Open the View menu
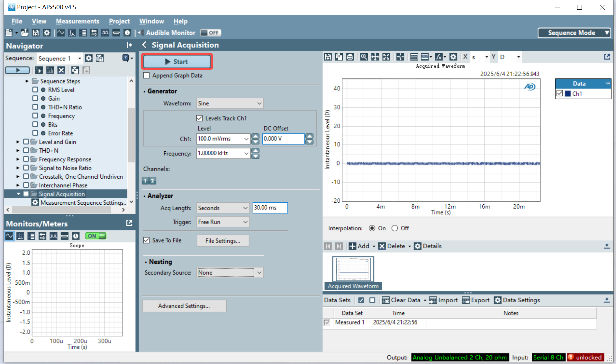616x364 pixels. [39, 21]
